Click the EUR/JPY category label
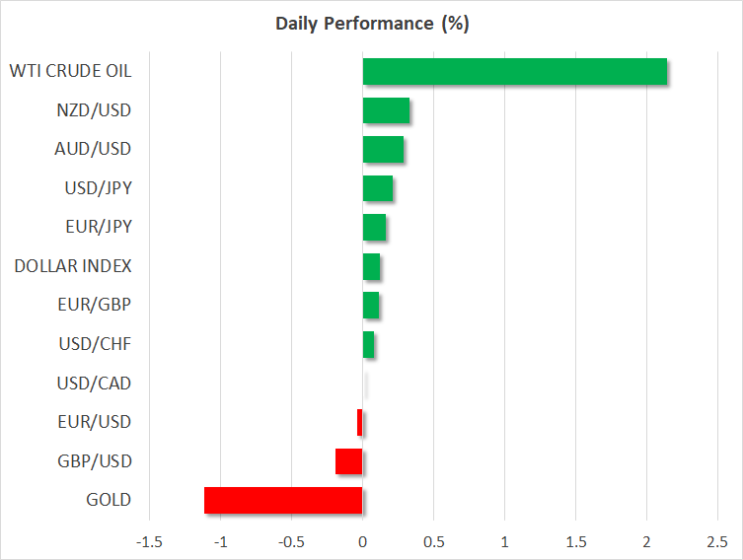The height and width of the screenshot is (560, 743). [98, 227]
